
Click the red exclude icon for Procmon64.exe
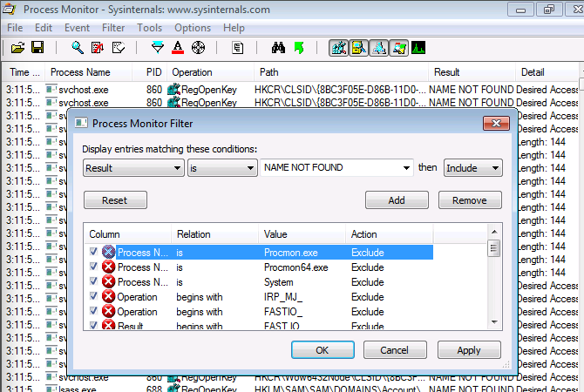tap(108, 267)
